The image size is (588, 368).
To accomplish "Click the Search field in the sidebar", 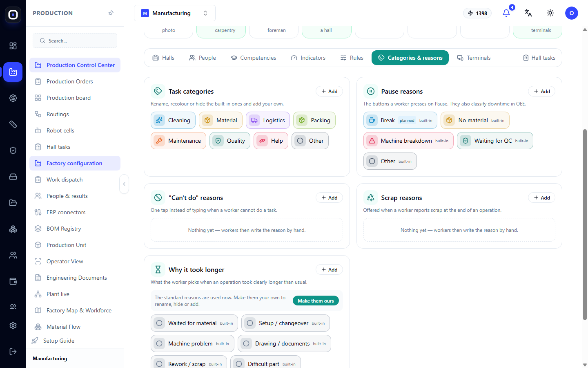I will [x=75, y=40].
